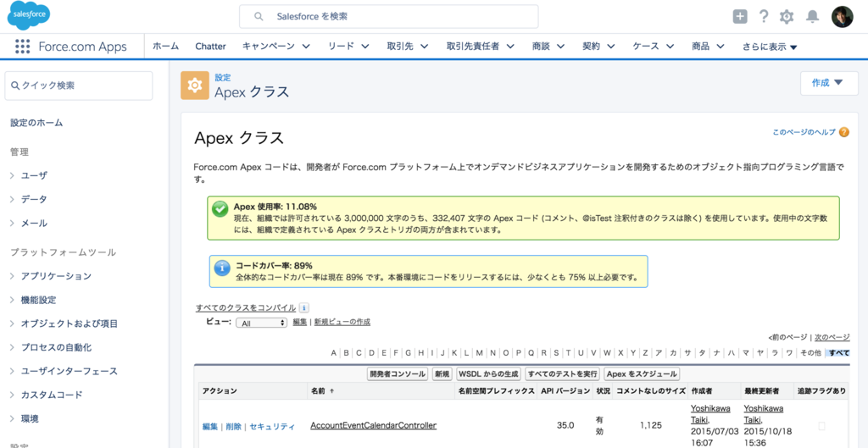The height and width of the screenshot is (448, 868).
Task: Expand the 契約 tab dropdown
Action: pos(610,47)
